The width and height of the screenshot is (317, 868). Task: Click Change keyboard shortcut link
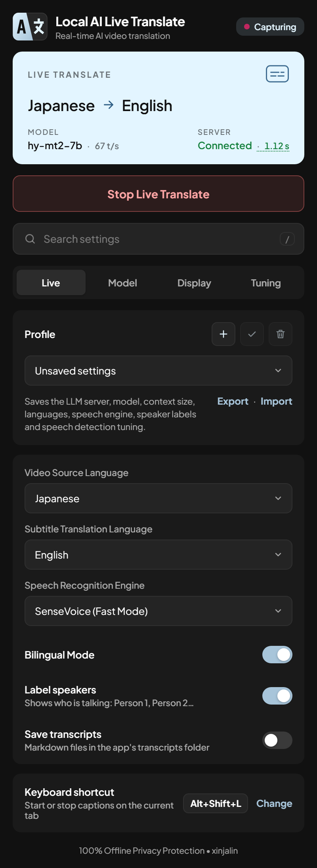pyautogui.click(x=274, y=803)
